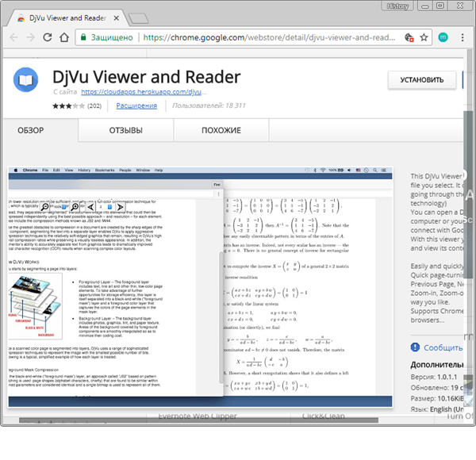This screenshot has height=460, width=476.
Task: Open the cloudapps.herokuapp.com site link
Action: (141, 92)
